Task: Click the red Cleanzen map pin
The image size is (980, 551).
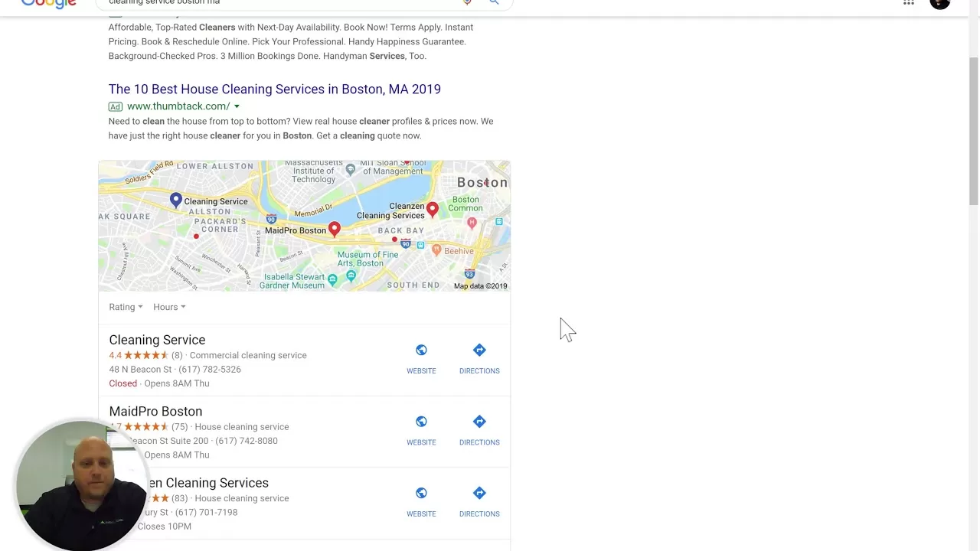Action: click(433, 209)
